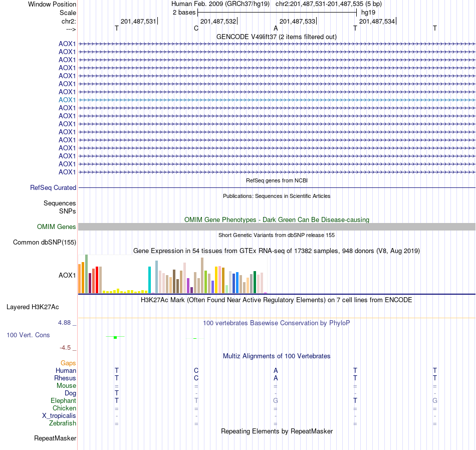Open Publications: Sequences in Scientific Articles title

[277, 196]
